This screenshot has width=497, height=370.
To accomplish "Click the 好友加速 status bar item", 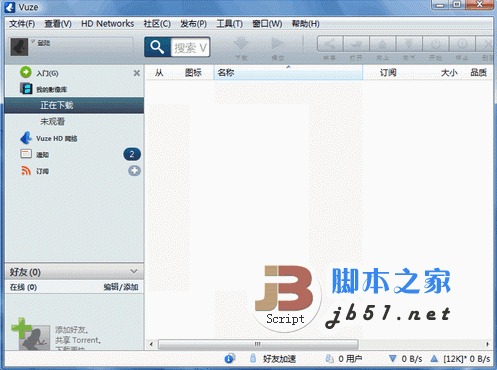I will point(273,359).
